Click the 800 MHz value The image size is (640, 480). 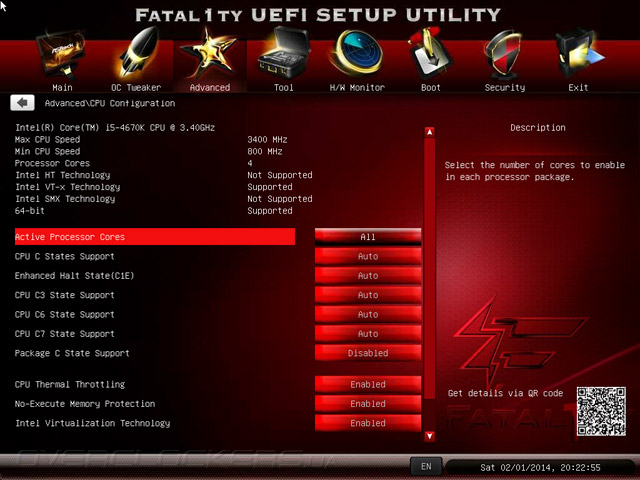(264, 151)
